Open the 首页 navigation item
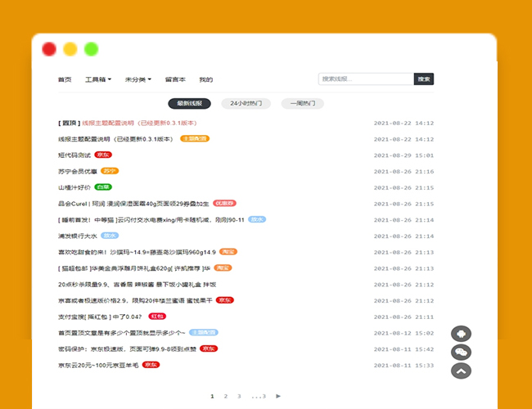532x409 pixels. point(65,79)
